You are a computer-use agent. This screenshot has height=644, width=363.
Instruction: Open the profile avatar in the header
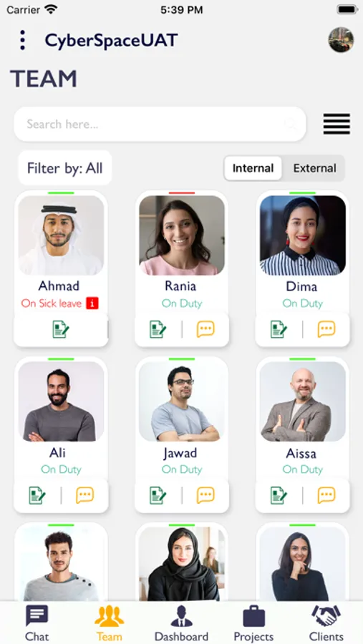pos(341,40)
